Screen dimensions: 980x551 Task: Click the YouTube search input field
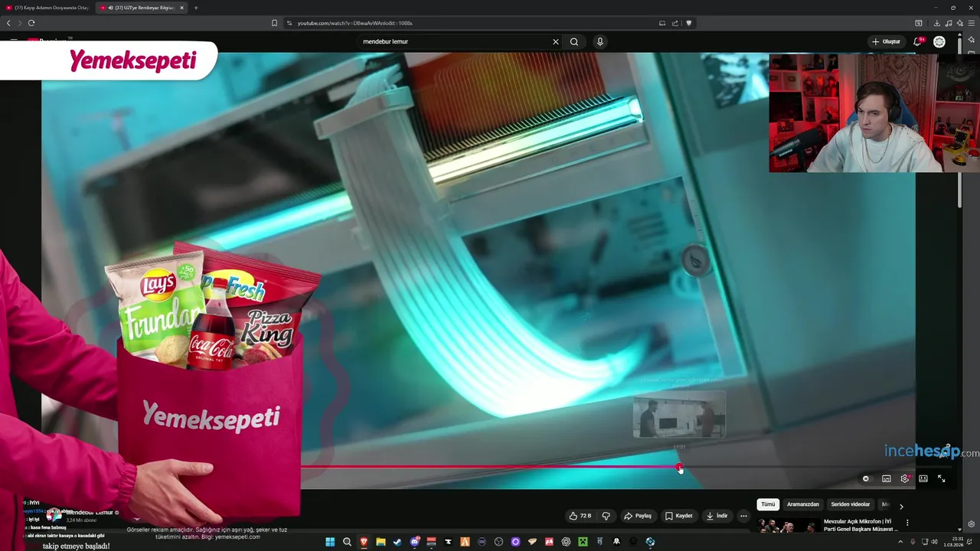click(x=456, y=42)
